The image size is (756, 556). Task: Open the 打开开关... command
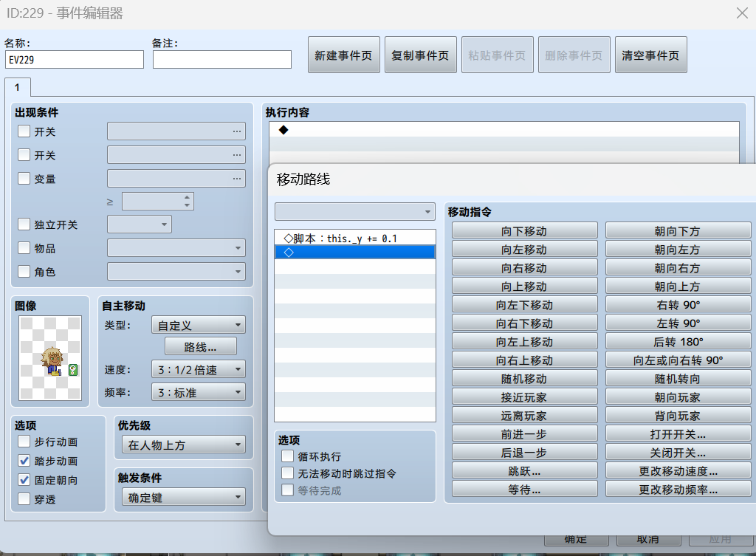[x=678, y=434]
